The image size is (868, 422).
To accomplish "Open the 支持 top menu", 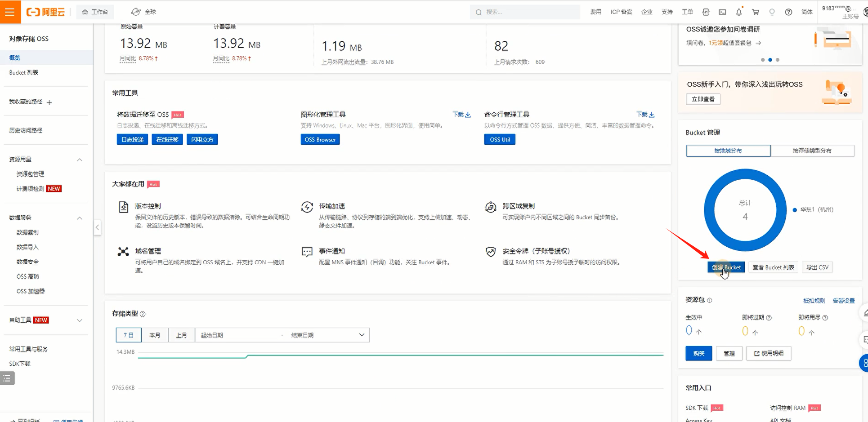I will pos(667,12).
